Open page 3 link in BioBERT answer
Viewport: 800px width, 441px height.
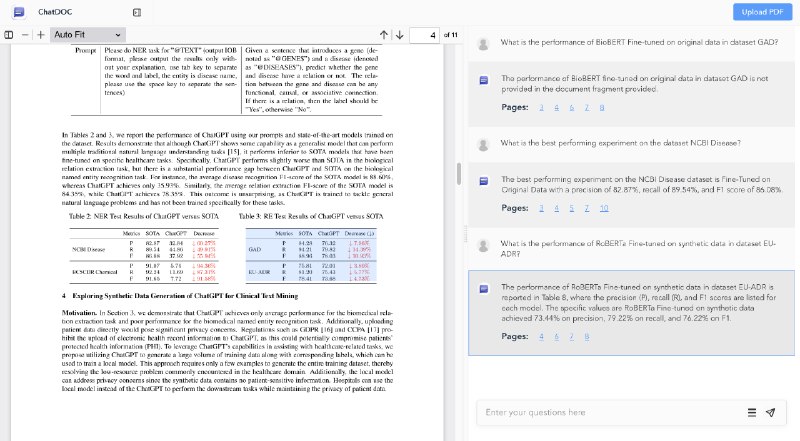541,107
